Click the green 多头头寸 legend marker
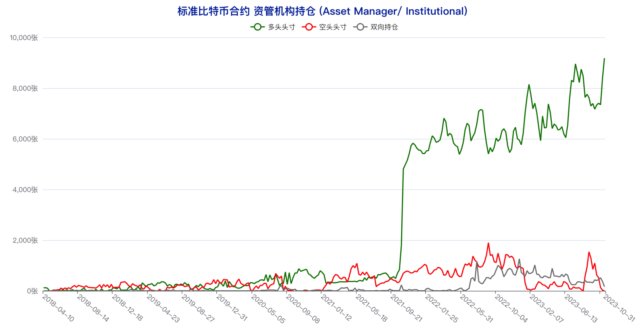The image size is (644, 330). point(257,27)
